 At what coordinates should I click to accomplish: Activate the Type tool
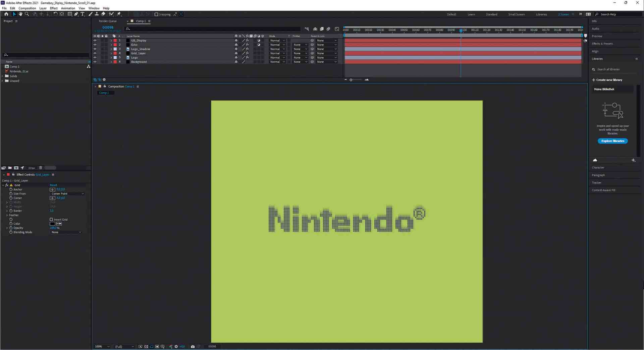click(x=83, y=14)
